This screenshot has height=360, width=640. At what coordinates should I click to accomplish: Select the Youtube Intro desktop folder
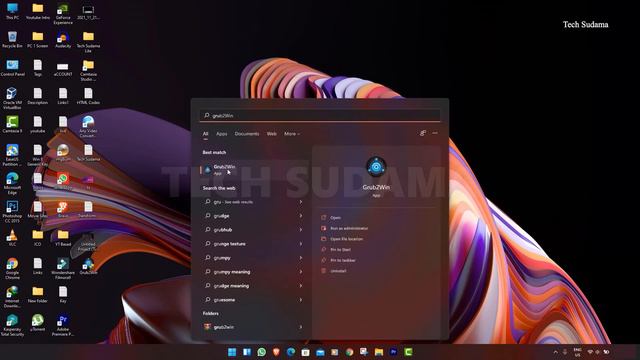click(38, 11)
